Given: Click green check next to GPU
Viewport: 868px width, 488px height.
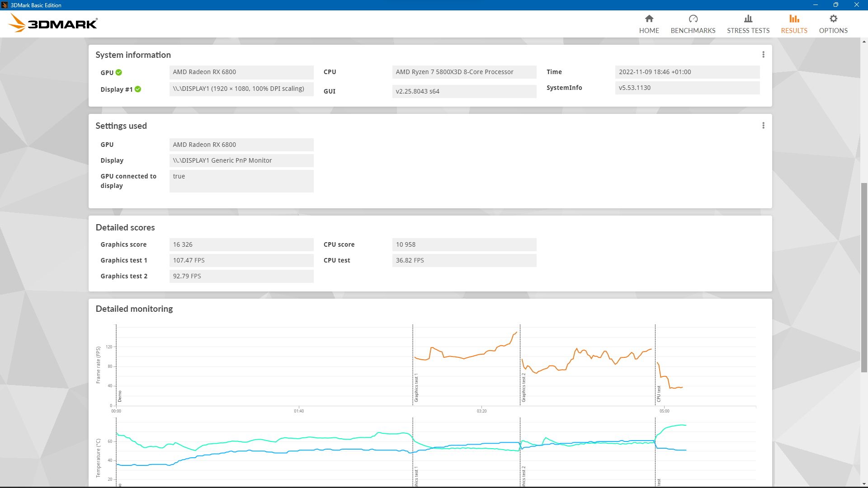Looking at the screenshot, I should pos(118,72).
